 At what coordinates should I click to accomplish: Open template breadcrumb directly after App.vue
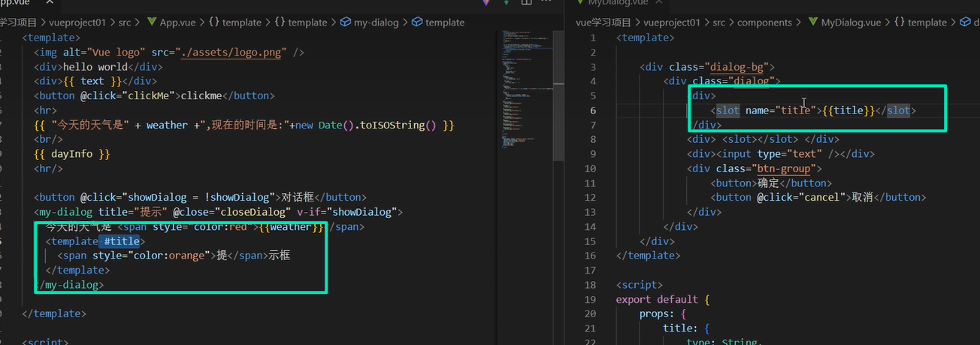click(242, 23)
